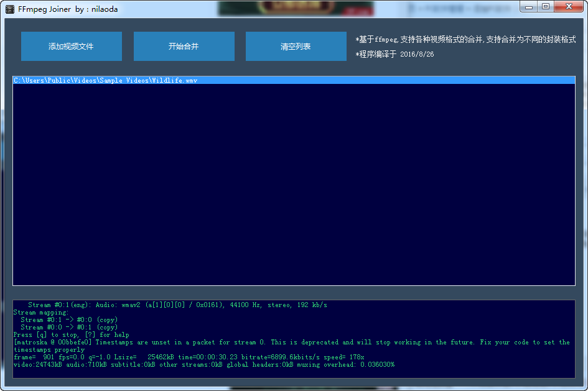This screenshot has height=391, width=588.
Task: Click the muxing overhead summary line
Action: (x=203, y=365)
